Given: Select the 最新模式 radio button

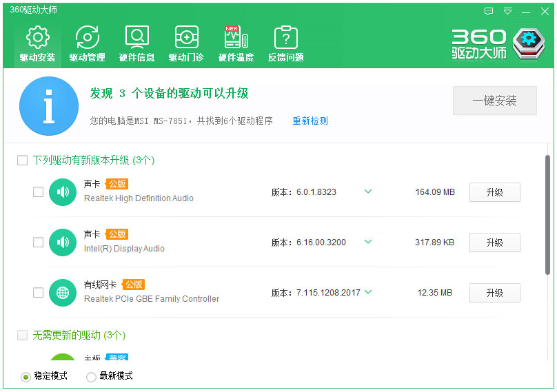Looking at the screenshot, I should 91,377.
